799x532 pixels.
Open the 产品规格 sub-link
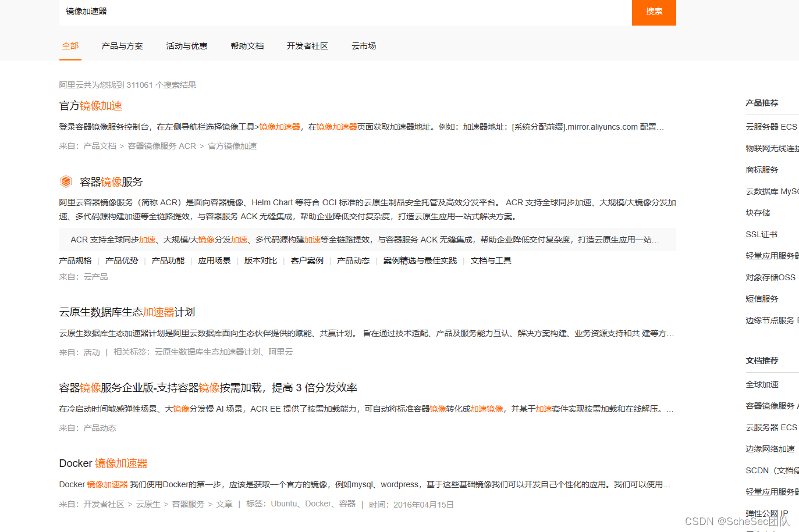(75, 260)
